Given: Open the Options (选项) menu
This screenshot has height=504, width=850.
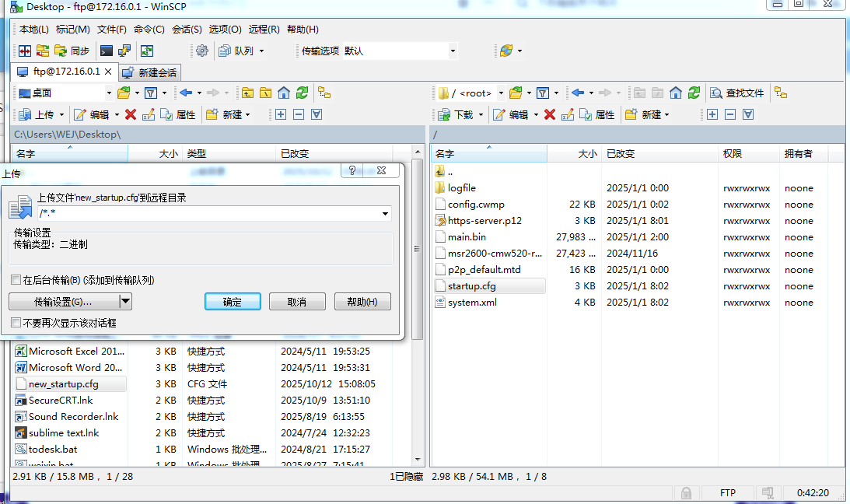Looking at the screenshot, I should click(225, 30).
